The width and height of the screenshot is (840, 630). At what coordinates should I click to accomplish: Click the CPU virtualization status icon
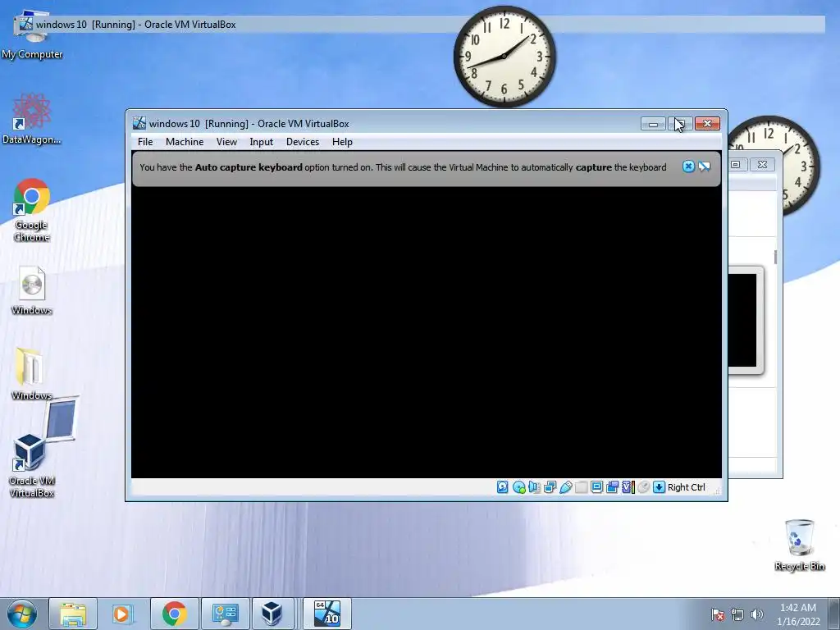(628, 487)
